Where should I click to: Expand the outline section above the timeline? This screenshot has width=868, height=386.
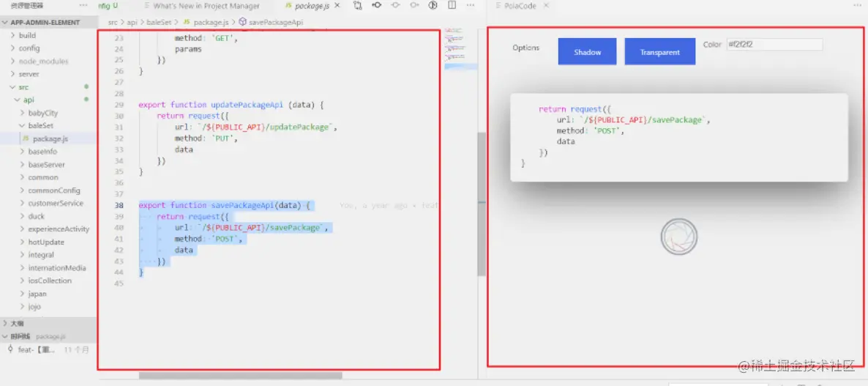pos(48,324)
